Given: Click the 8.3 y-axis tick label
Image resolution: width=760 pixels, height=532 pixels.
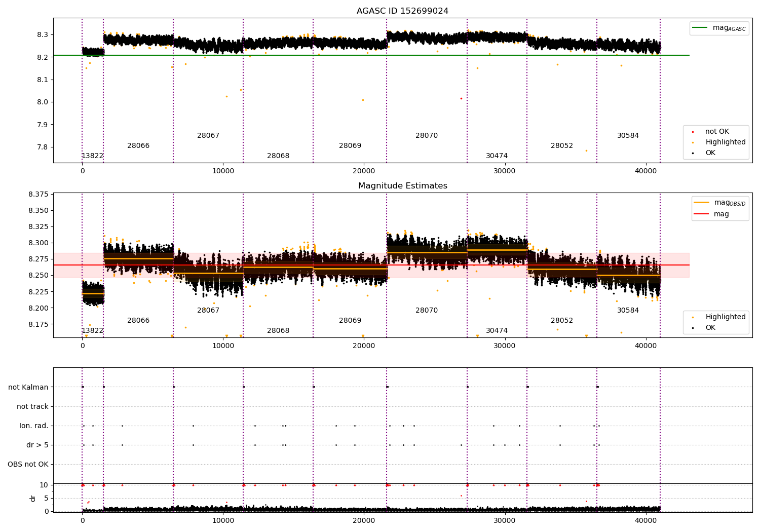Looking at the screenshot, I should pos(43,35).
